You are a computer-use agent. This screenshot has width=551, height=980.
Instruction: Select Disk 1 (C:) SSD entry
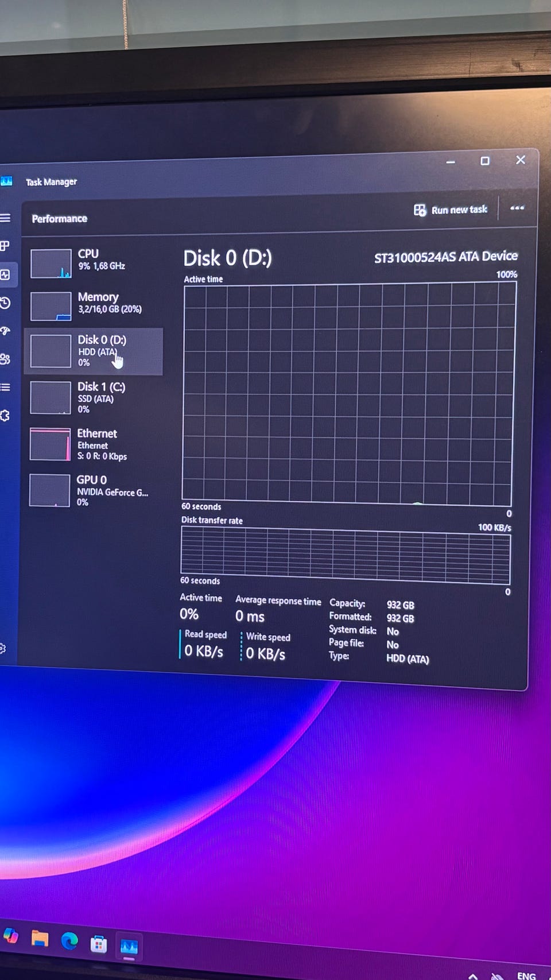tap(94, 397)
